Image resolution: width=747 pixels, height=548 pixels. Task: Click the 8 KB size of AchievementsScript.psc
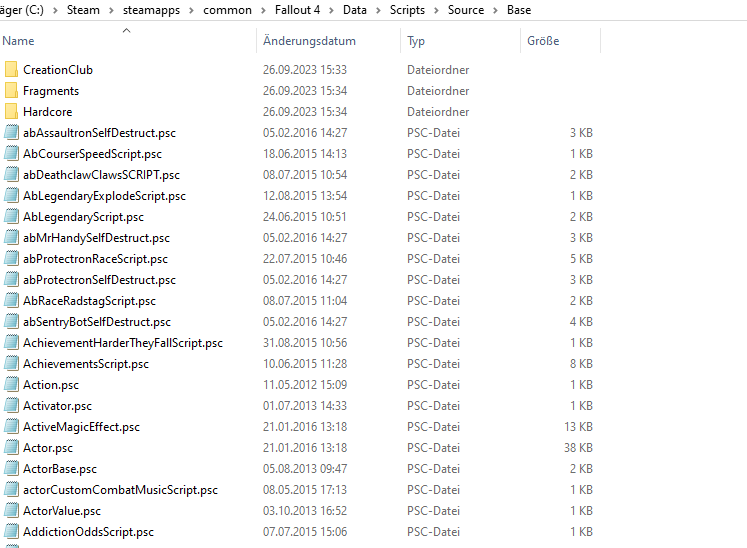581,364
